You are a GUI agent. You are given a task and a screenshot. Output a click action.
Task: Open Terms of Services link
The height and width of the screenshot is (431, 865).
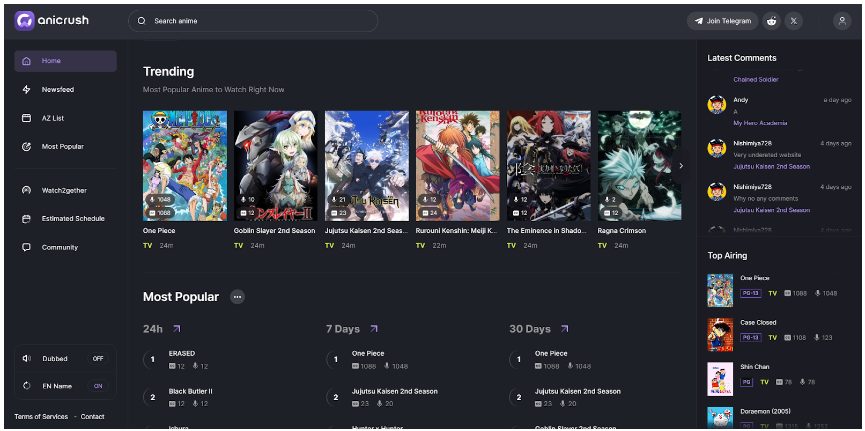(41, 417)
